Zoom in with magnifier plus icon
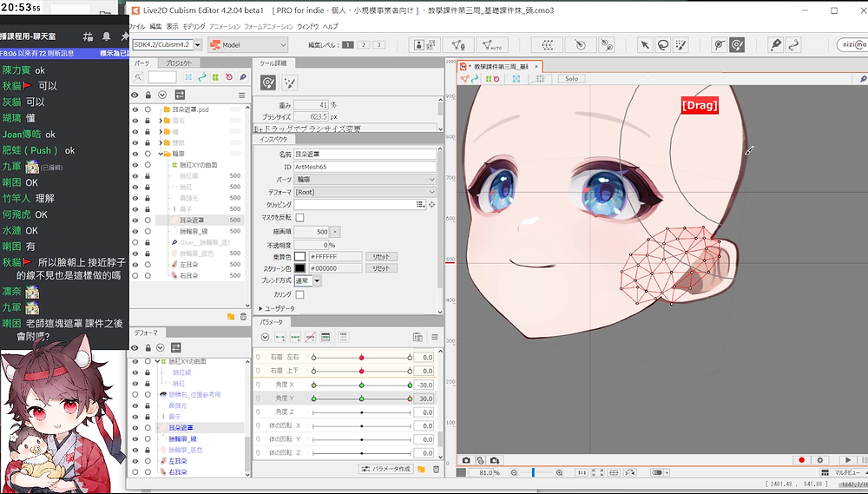Image resolution: width=868 pixels, height=494 pixels. (x=559, y=473)
